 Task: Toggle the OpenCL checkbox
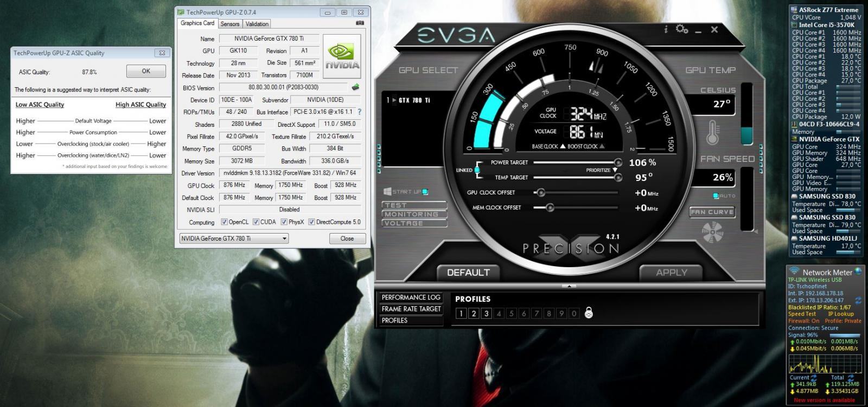pos(224,222)
